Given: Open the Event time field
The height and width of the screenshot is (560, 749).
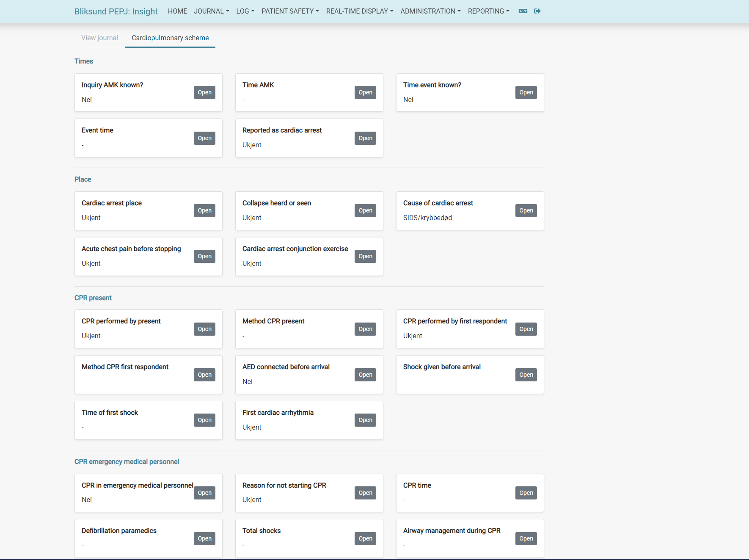Looking at the screenshot, I should click(204, 138).
